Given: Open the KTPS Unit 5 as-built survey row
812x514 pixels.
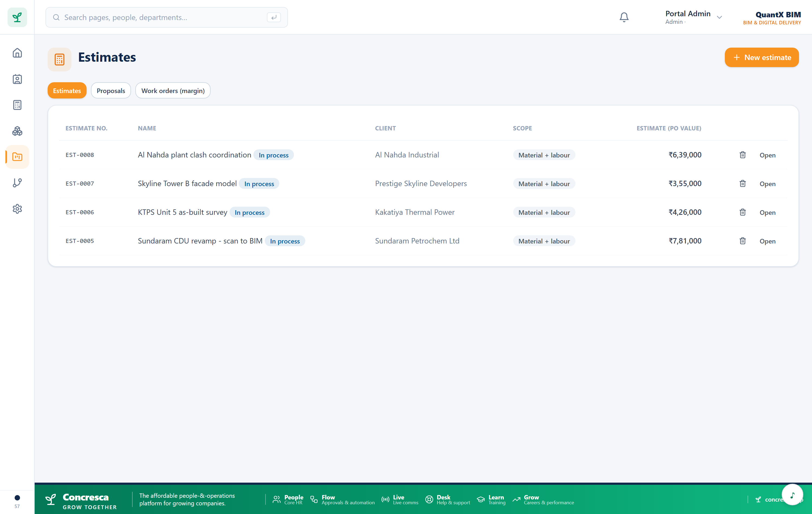Looking at the screenshot, I should 768,212.
